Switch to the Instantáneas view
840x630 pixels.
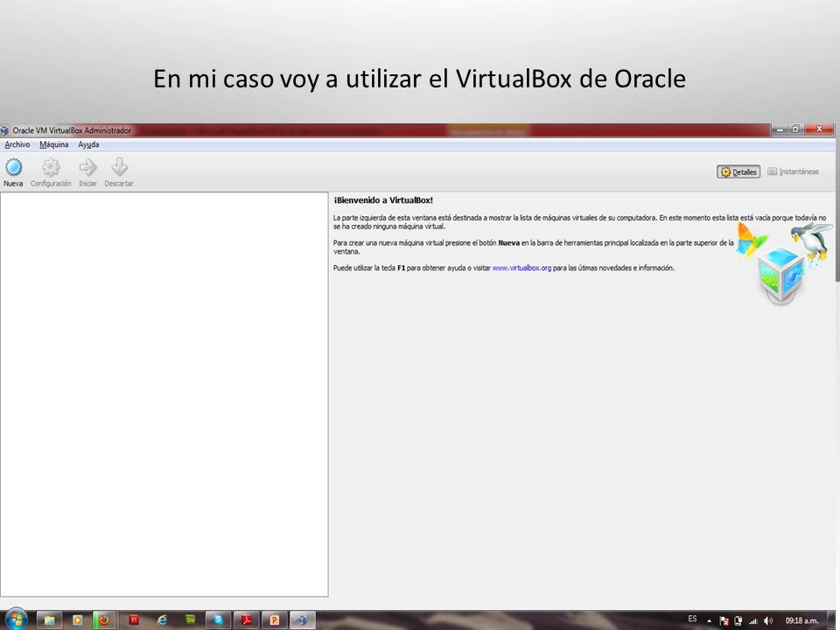pos(793,172)
